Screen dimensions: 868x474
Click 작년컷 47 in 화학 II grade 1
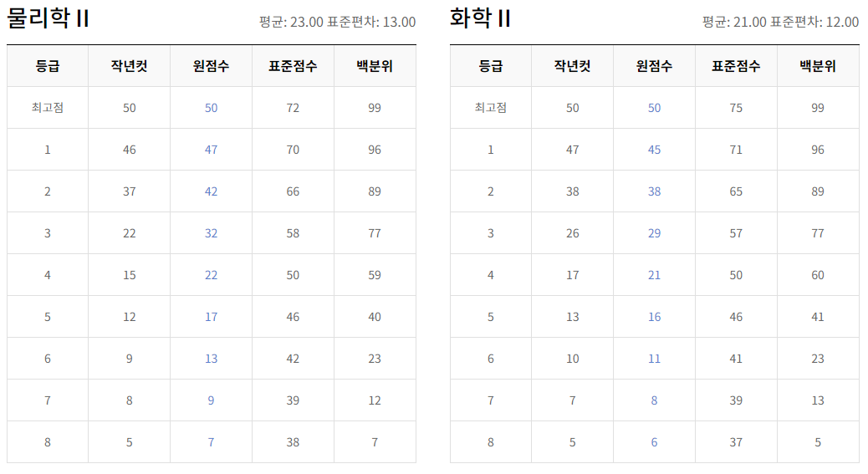pos(572,150)
